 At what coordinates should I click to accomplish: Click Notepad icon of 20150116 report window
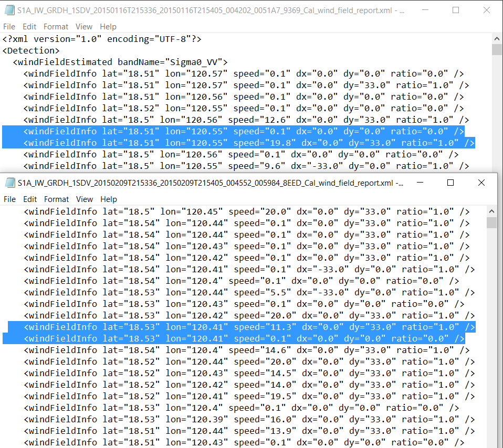[9, 10]
